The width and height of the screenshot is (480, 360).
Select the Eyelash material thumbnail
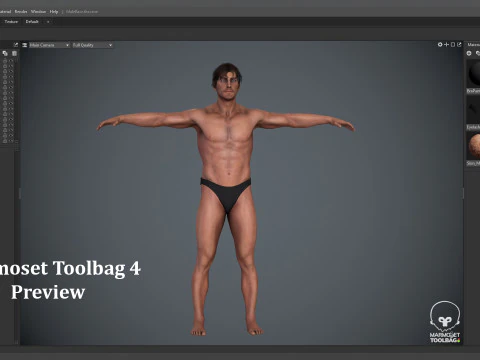tap(474, 111)
